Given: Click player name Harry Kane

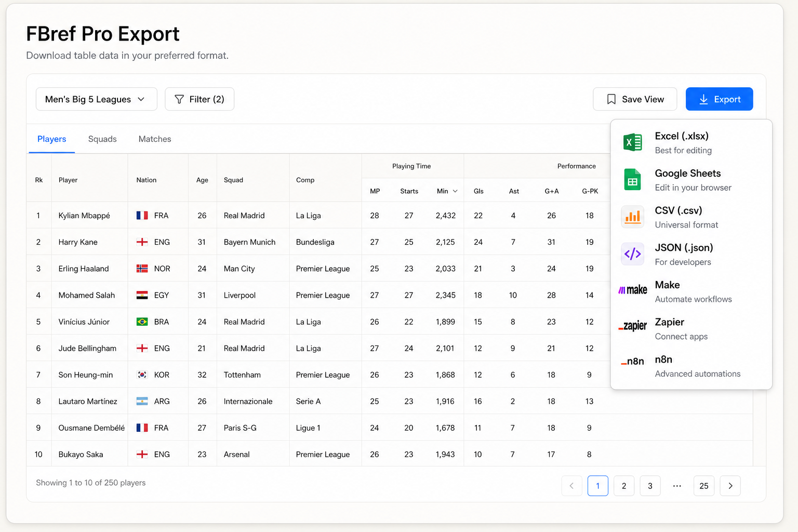Looking at the screenshot, I should click(x=78, y=242).
